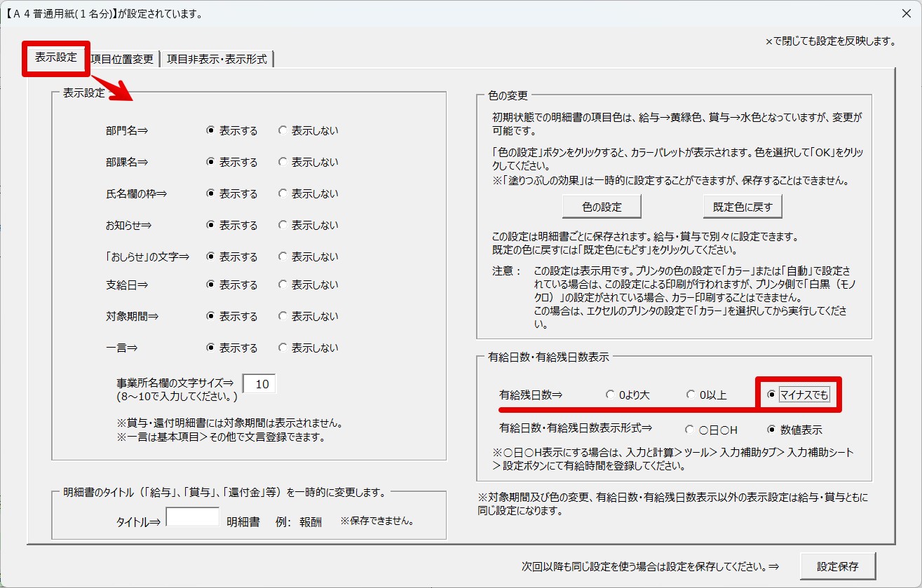Open the 項目非表示・表示形式 tab
The height and width of the screenshot is (588, 922).
(217, 60)
